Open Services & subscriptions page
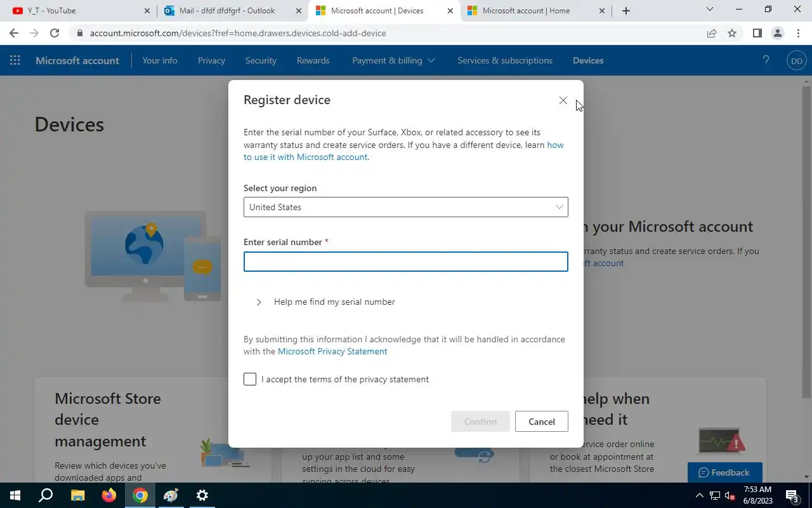Screen dimensions: 812x508 (x=505, y=60)
